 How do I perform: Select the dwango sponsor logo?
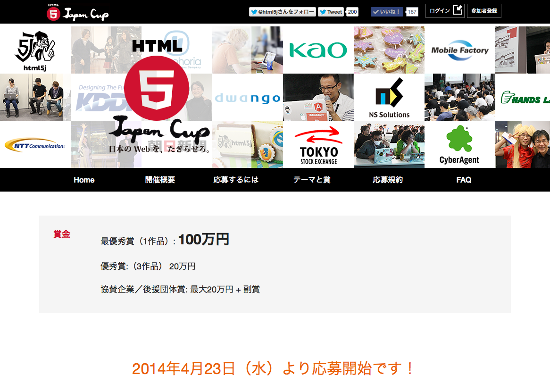pos(247,98)
